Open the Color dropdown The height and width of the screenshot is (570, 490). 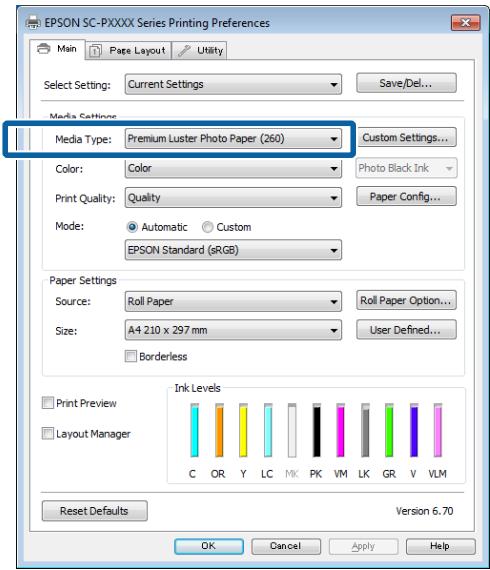click(x=233, y=168)
